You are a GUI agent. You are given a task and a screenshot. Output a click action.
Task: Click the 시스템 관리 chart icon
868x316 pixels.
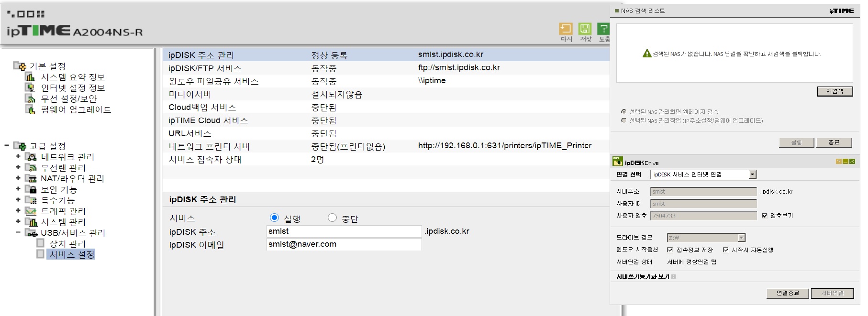pos(31,222)
